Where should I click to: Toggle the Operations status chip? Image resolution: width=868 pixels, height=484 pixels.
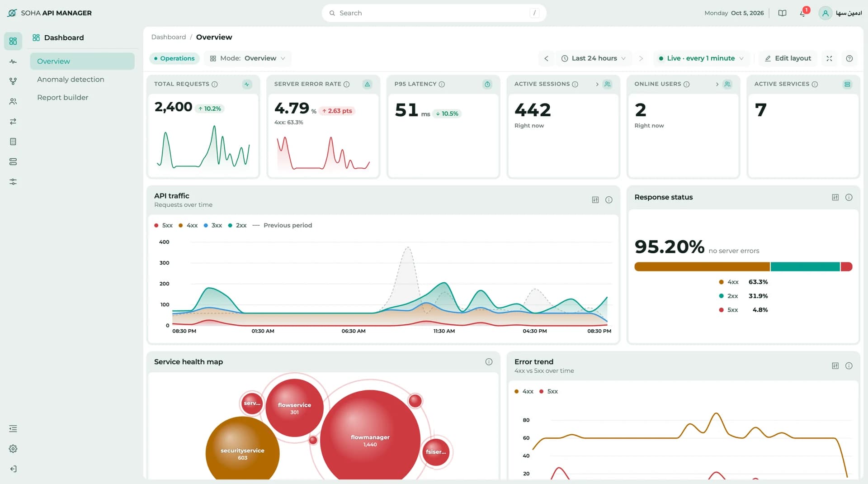(174, 58)
